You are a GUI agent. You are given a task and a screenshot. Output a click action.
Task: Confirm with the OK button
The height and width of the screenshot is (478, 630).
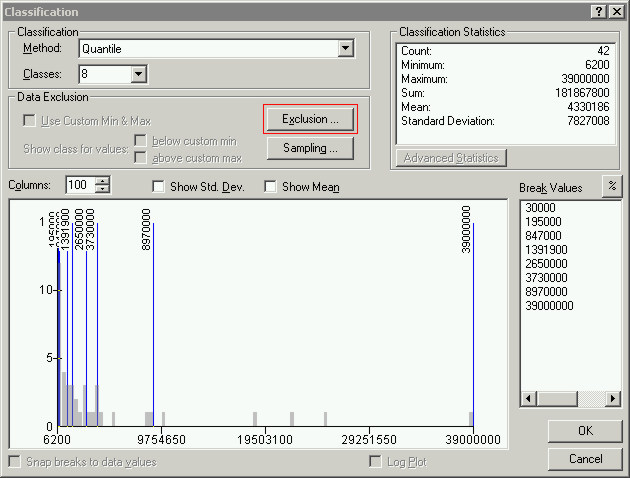(585, 430)
